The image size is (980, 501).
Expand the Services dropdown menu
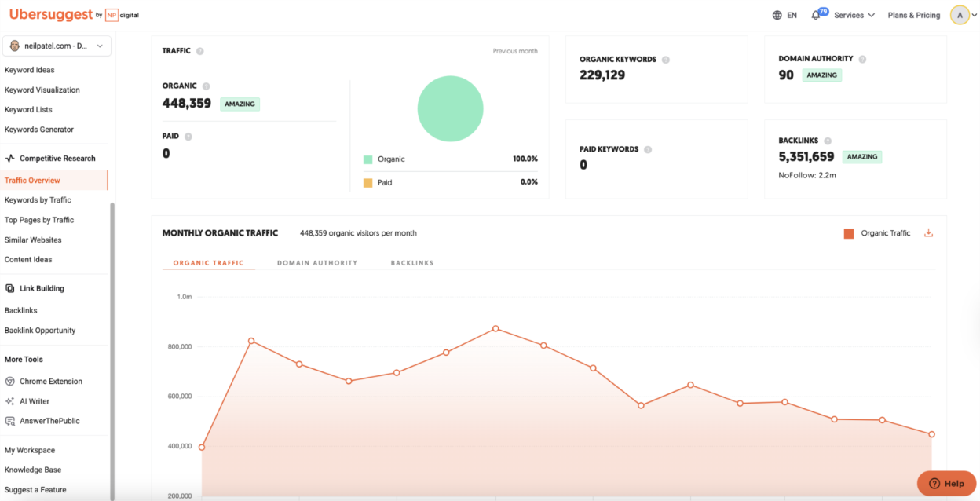tap(854, 16)
